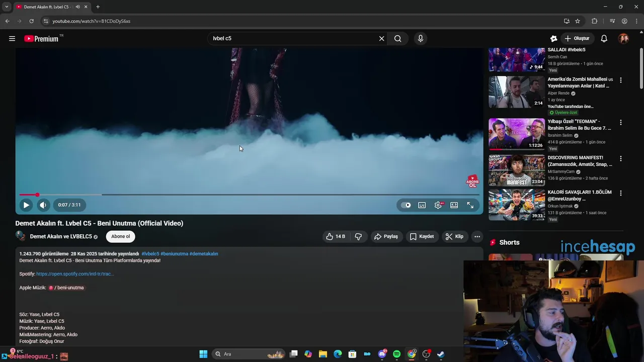Enter full screen mode

470,205
